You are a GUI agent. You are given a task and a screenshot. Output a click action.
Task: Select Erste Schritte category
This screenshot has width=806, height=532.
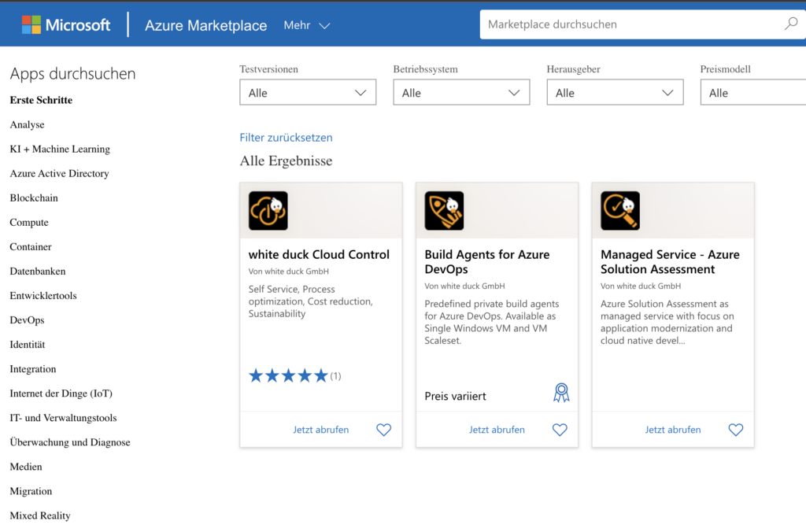(41, 100)
